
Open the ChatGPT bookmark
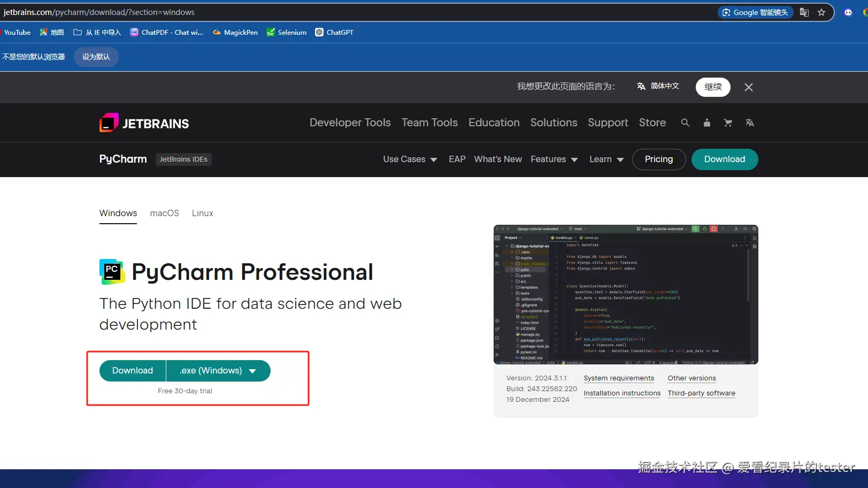tap(334, 32)
